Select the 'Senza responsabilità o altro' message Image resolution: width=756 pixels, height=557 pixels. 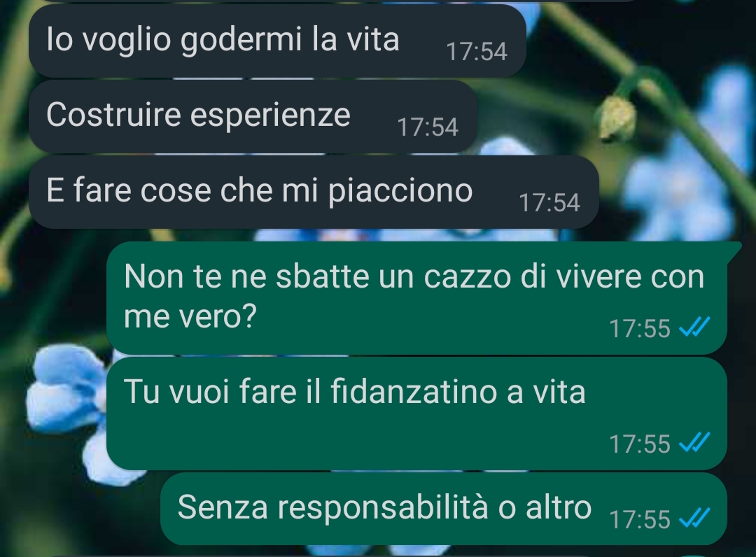coord(444,508)
